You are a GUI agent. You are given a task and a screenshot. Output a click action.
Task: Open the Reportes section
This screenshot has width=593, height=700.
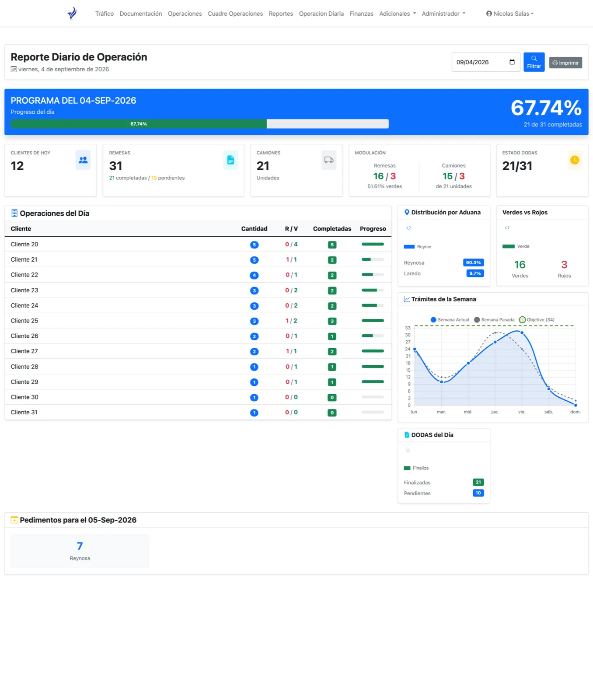281,14
